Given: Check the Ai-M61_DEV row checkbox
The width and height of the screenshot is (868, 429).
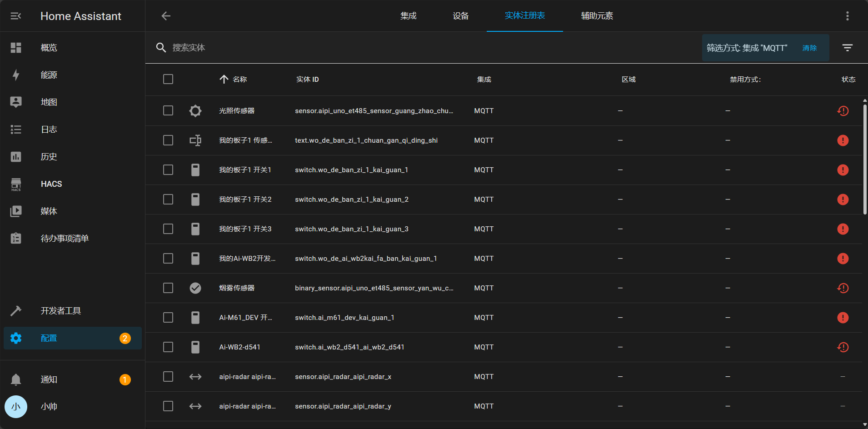Looking at the screenshot, I should pyautogui.click(x=168, y=318).
